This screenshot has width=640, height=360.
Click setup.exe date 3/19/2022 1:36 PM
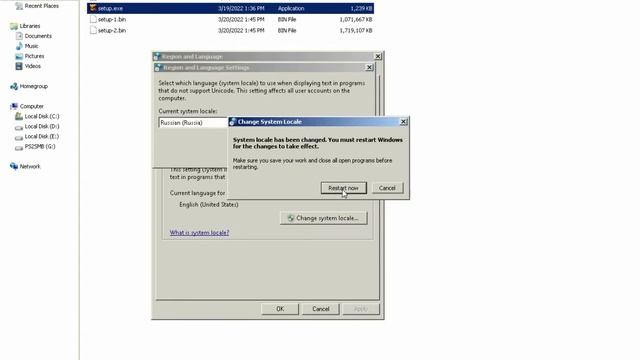coord(241,8)
